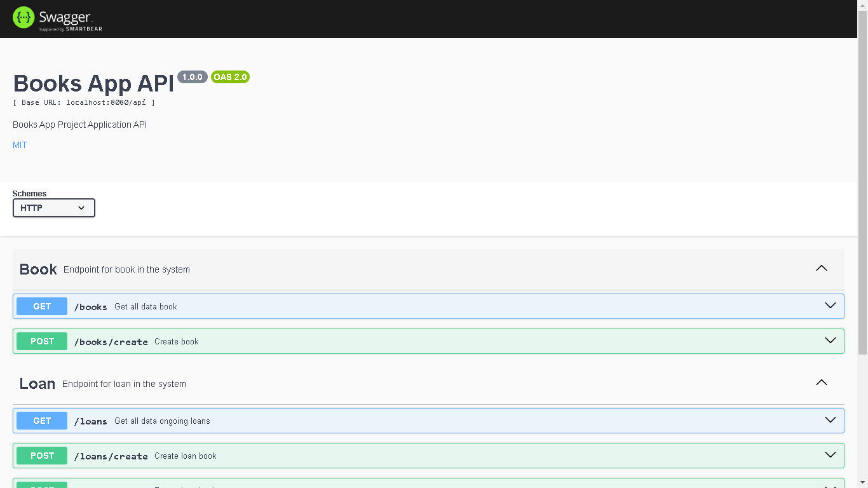Click the GET badge for /books
Image resolution: width=868 pixels, height=488 pixels.
point(42,306)
